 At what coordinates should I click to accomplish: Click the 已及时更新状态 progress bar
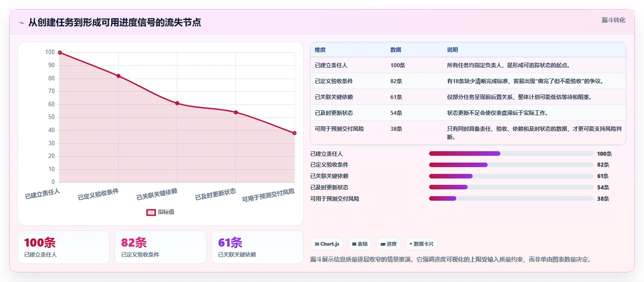pyautogui.click(x=511, y=187)
